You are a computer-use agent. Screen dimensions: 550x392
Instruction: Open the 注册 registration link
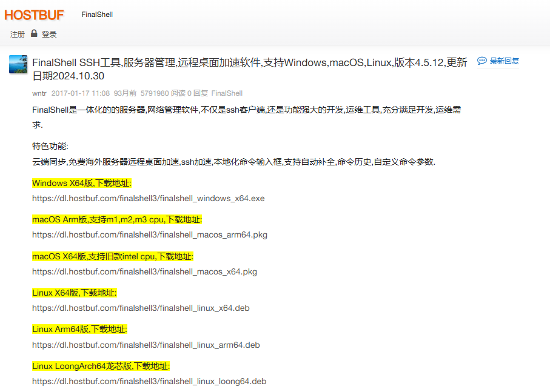(x=16, y=34)
